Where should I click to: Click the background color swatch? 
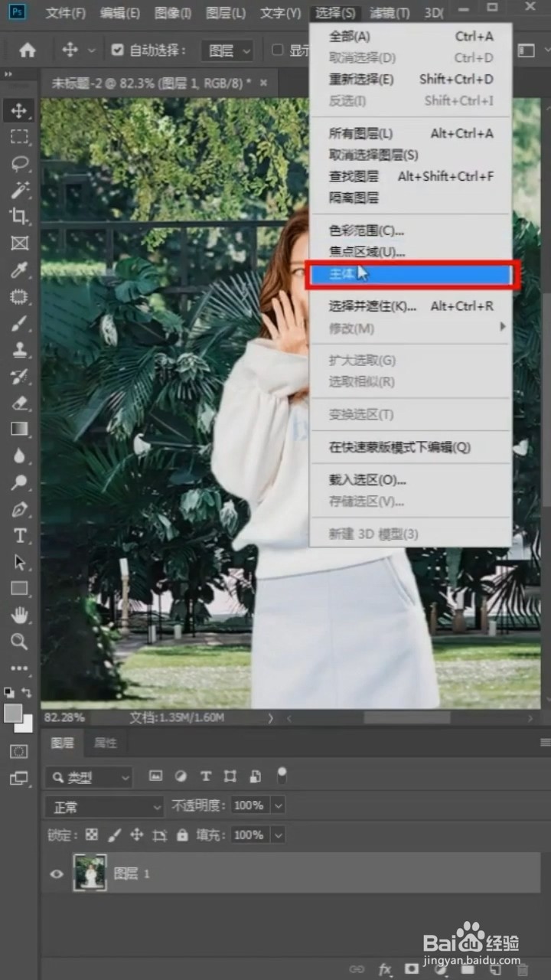(x=25, y=724)
